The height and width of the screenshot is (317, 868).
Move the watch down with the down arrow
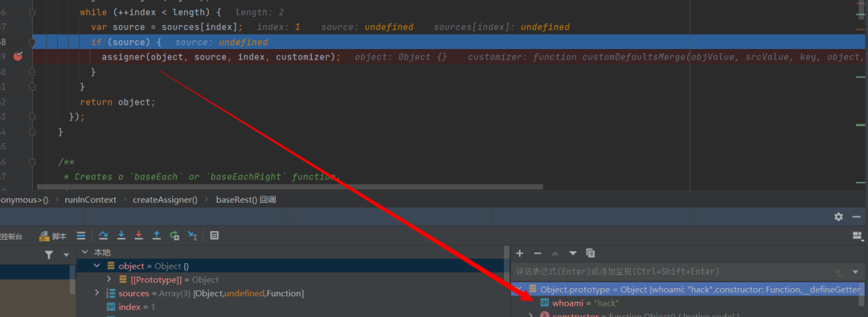coord(573,253)
